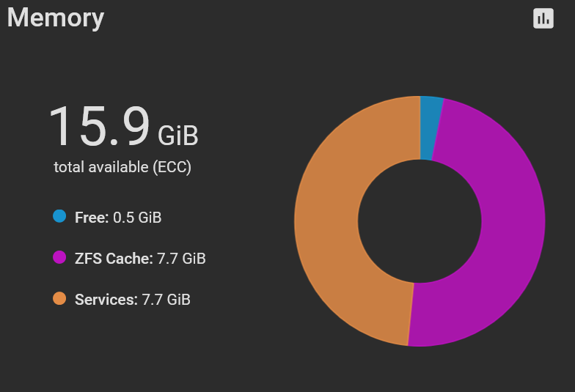Select the ZFS Cache legend label

point(114,259)
